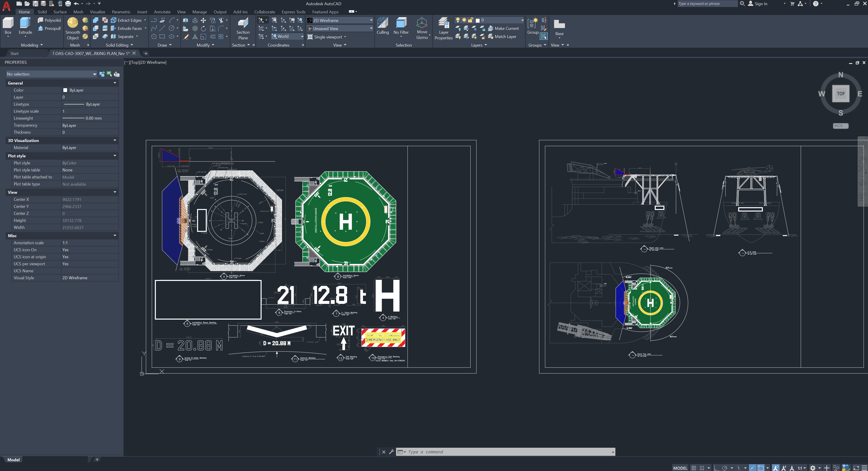Toggle ortho mode in status bar
Screen dimensions: 868x471
[x=716, y=468]
